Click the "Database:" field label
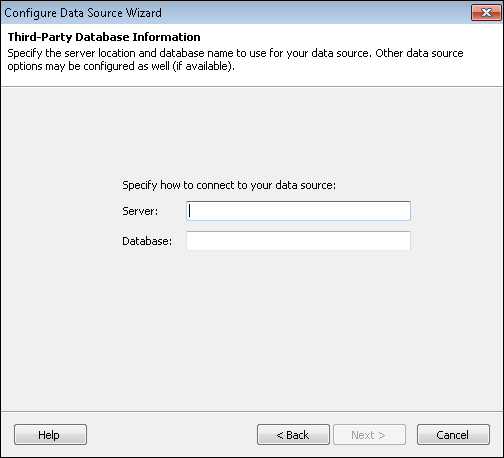Viewport: 504px width, 458px height. 147,241
